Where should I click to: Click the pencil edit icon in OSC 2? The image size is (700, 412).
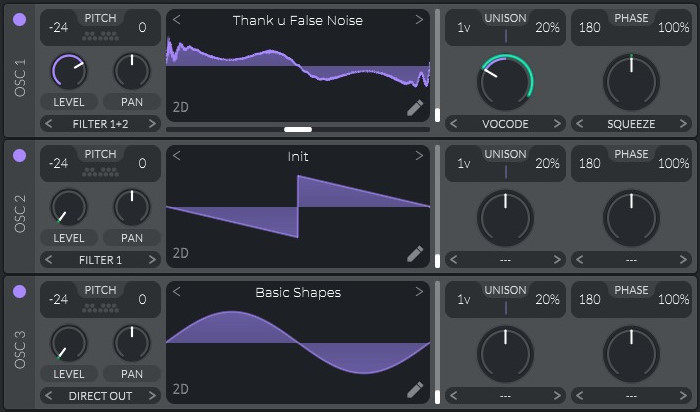[415, 253]
